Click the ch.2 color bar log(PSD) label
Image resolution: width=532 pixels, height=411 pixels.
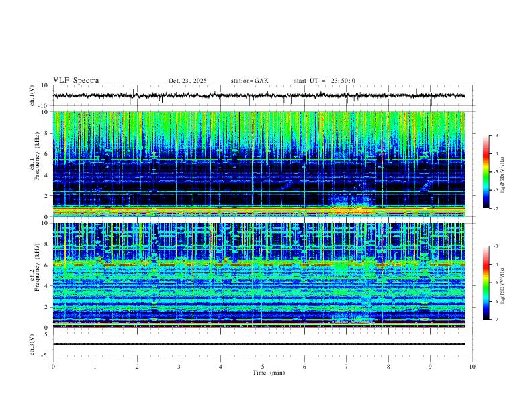click(x=502, y=285)
